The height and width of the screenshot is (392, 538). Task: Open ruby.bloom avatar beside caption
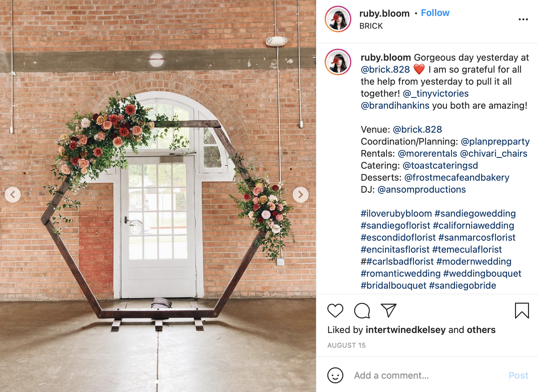click(338, 62)
